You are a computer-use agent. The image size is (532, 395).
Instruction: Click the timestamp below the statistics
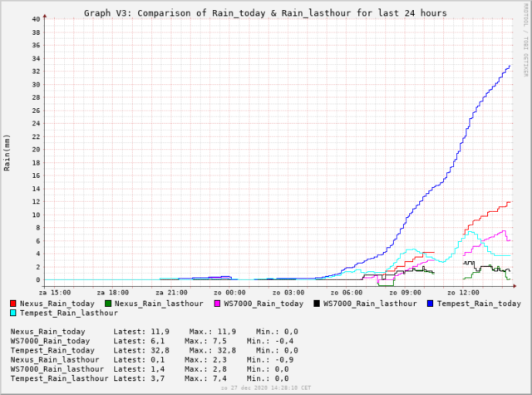[265, 388]
